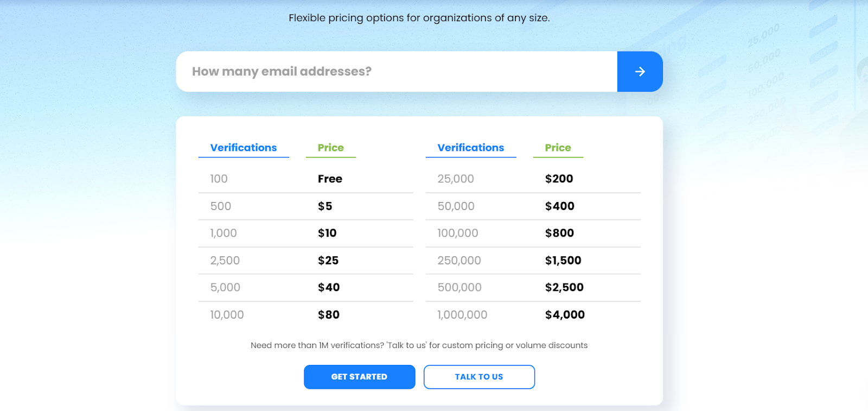Click the left Verifications column header

coord(243,147)
